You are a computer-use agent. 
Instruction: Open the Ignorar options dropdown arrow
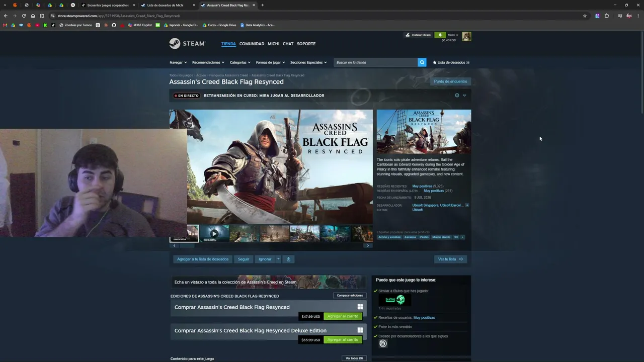[278, 259]
